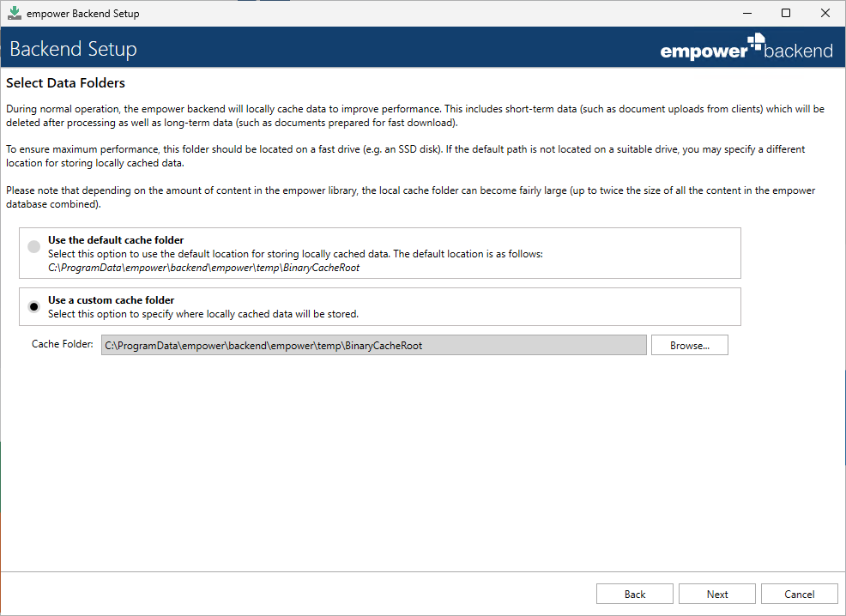Cancel the backend setup

(799, 594)
